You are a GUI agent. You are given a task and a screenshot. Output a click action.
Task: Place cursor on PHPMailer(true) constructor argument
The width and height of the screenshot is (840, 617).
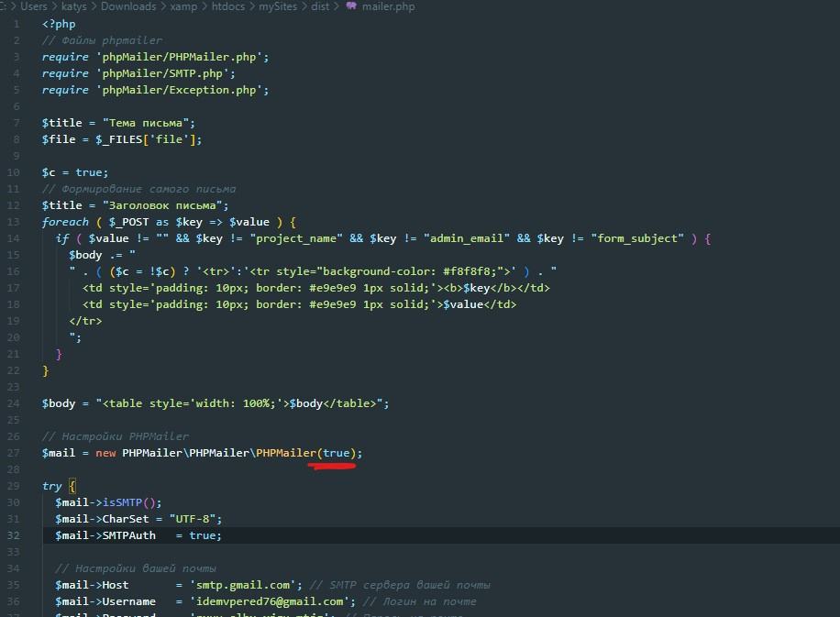click(336, 453)
